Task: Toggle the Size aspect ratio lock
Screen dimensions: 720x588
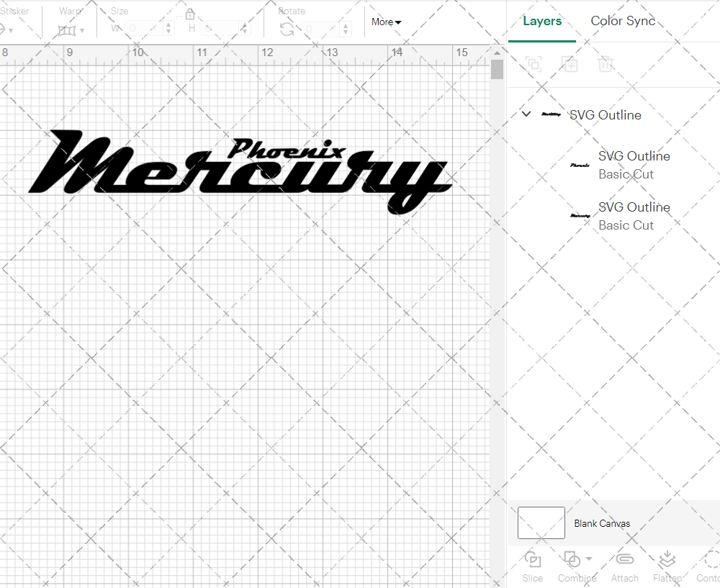Action: (189, 14)
